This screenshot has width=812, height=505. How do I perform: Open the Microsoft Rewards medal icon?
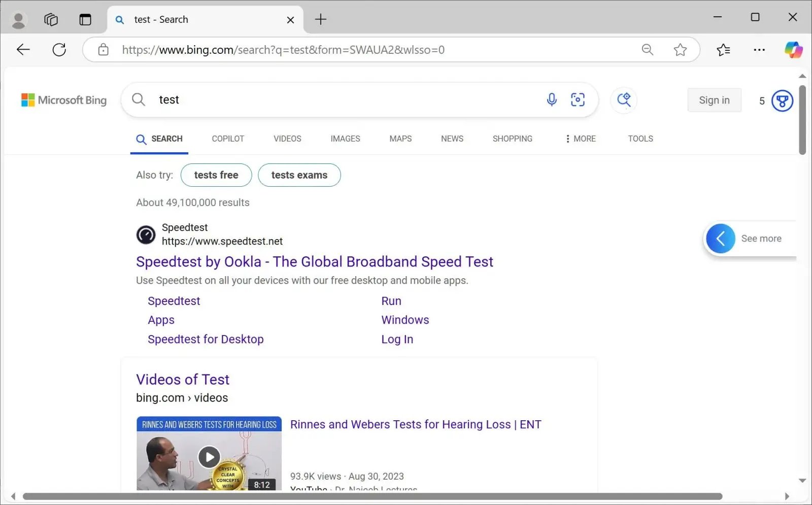click(782, 100)
